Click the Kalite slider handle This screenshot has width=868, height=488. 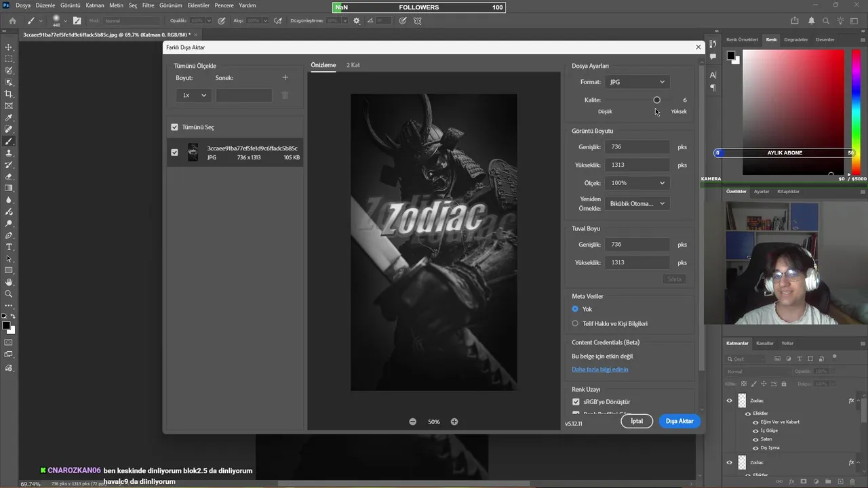pyautogui.click(x=656, y=100)
